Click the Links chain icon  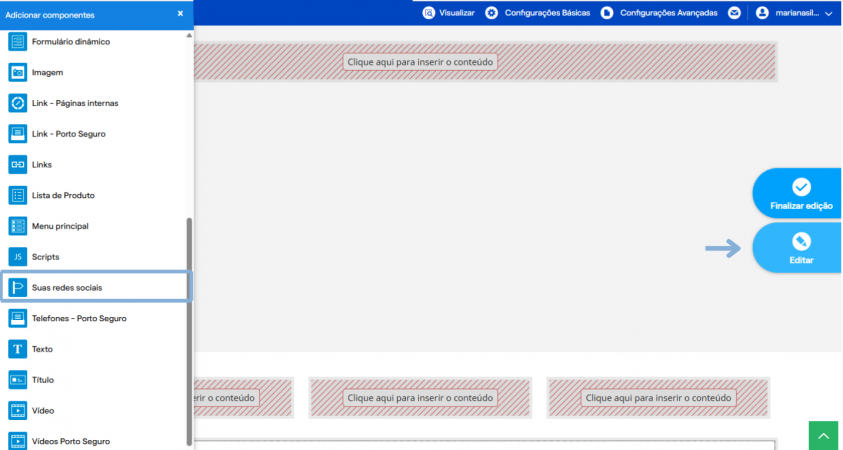(18, 165)
